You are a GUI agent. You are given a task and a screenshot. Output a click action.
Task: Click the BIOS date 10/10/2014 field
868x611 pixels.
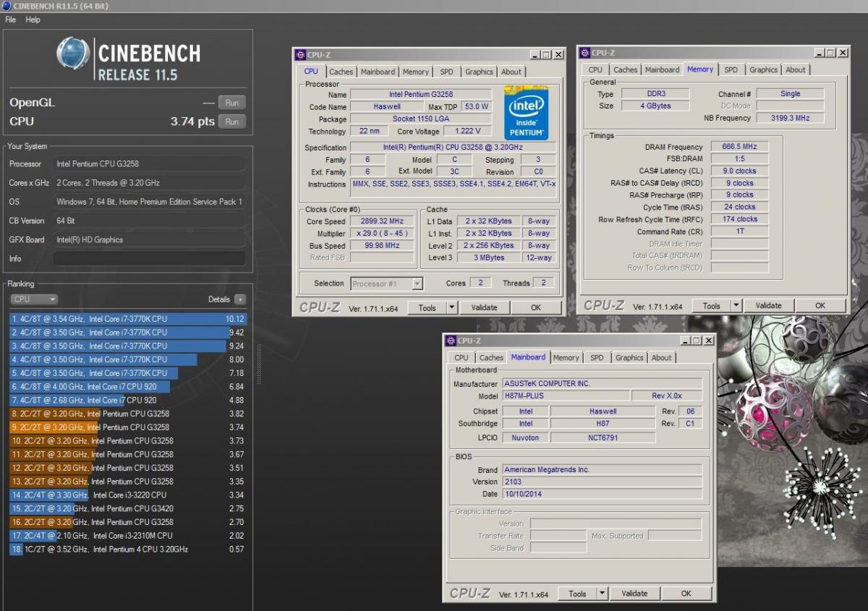click(602, 494)
